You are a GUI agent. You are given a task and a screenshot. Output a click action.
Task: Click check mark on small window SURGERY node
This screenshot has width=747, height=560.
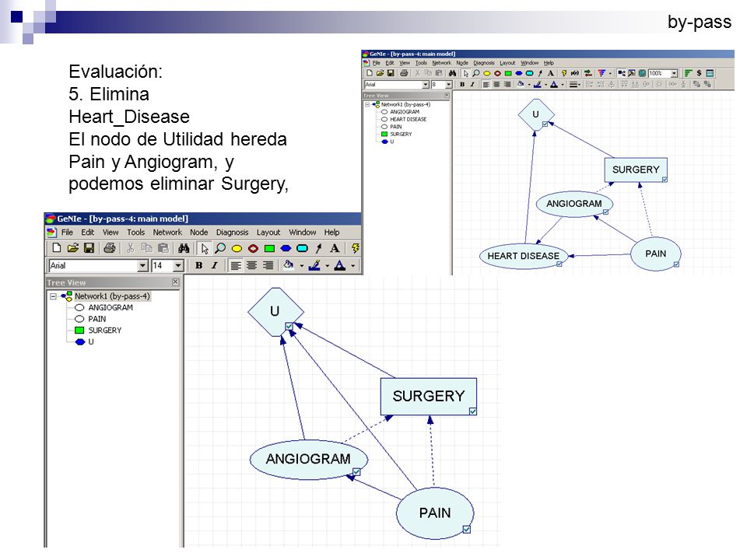665,180
